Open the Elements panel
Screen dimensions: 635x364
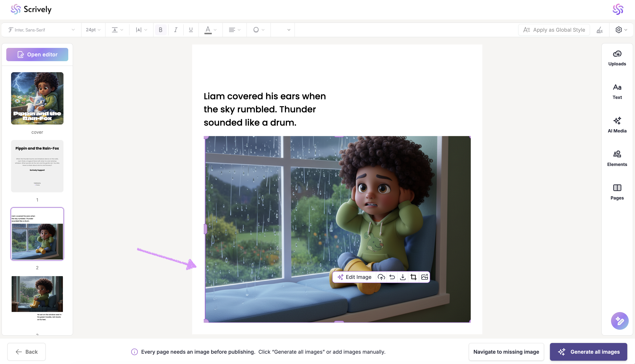pyautogui.click(x=617, y=158)
